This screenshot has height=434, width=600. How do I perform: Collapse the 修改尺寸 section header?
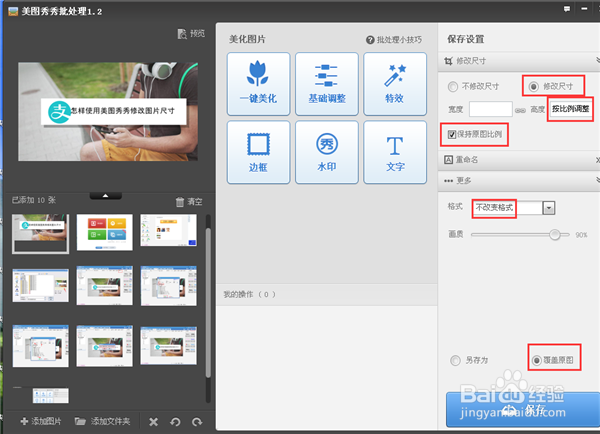tap(519, 61)
